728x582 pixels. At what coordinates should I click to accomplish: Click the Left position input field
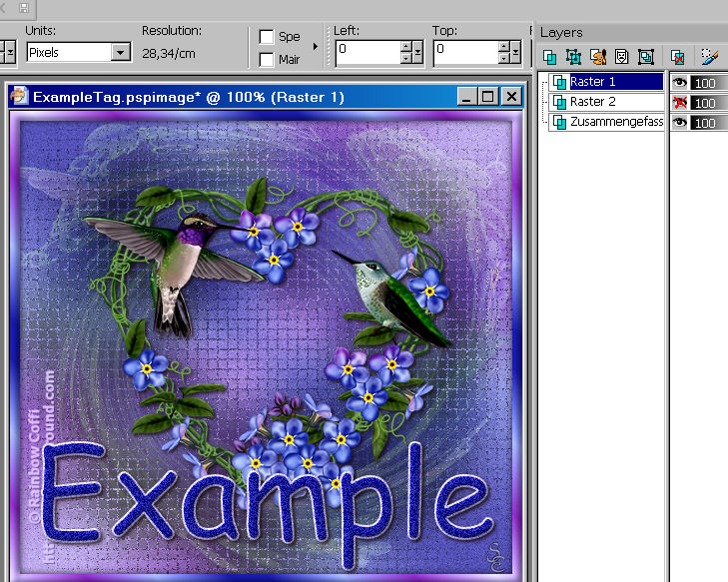click(x=368, y=52)
